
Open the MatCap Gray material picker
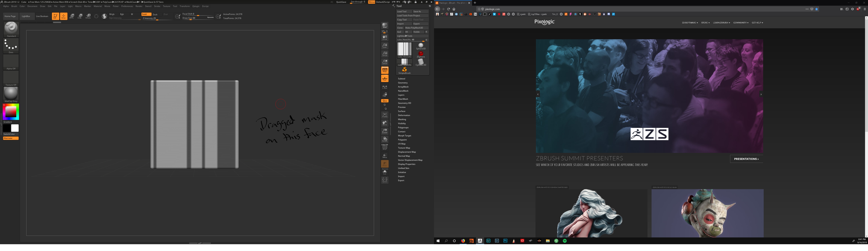11,95
